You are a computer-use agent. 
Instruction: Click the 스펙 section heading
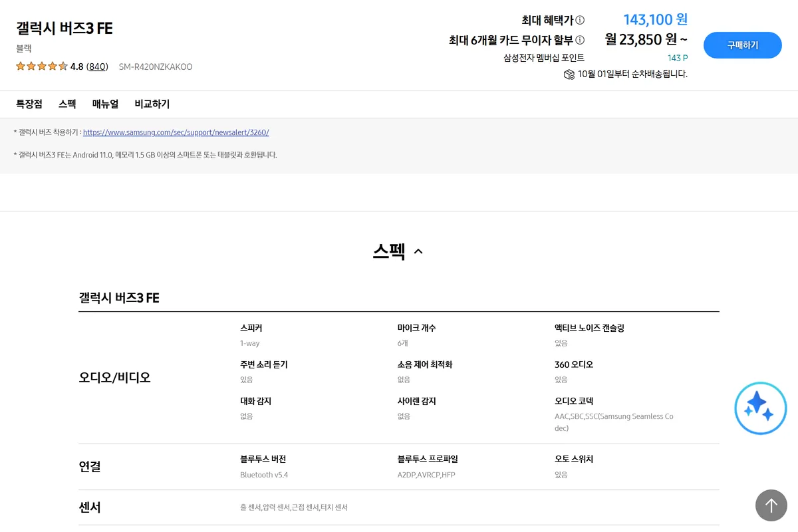389,251
